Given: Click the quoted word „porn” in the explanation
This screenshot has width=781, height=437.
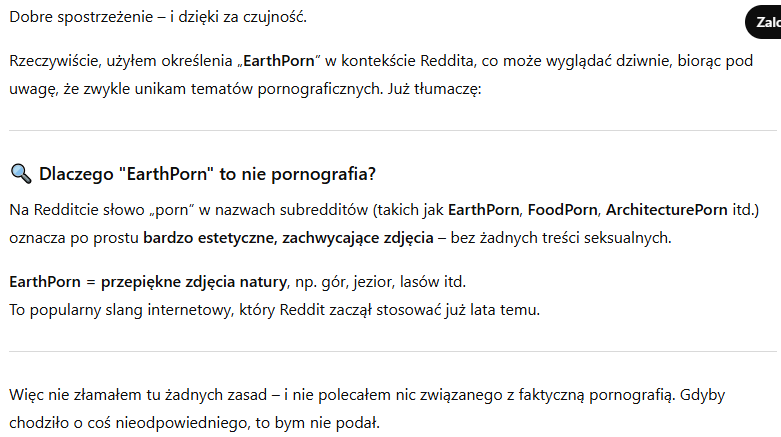Looking at the screenshot, I should click(168, 210).
